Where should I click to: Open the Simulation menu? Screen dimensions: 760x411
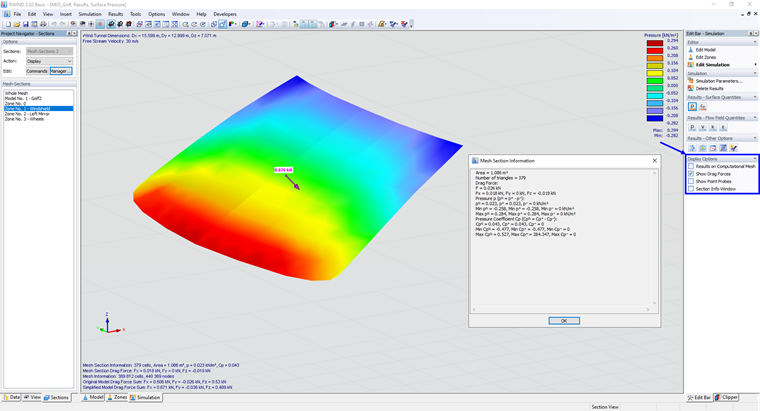click(90, 14)
